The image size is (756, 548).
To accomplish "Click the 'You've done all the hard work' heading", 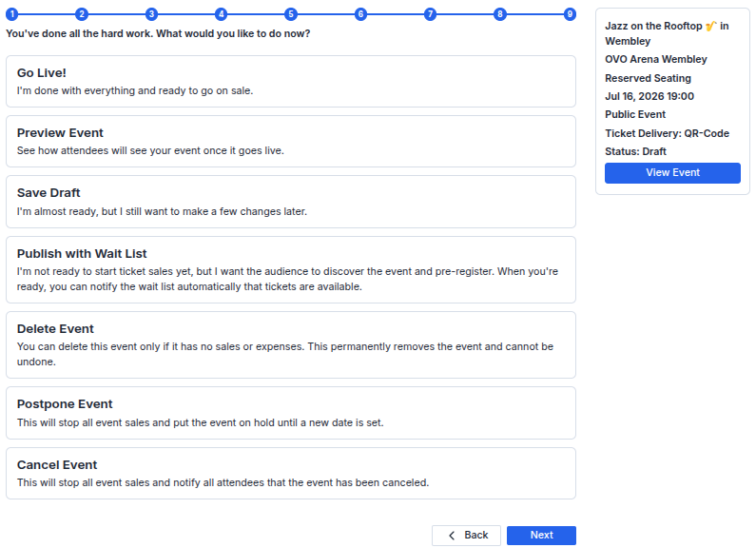I will [158, 33].
